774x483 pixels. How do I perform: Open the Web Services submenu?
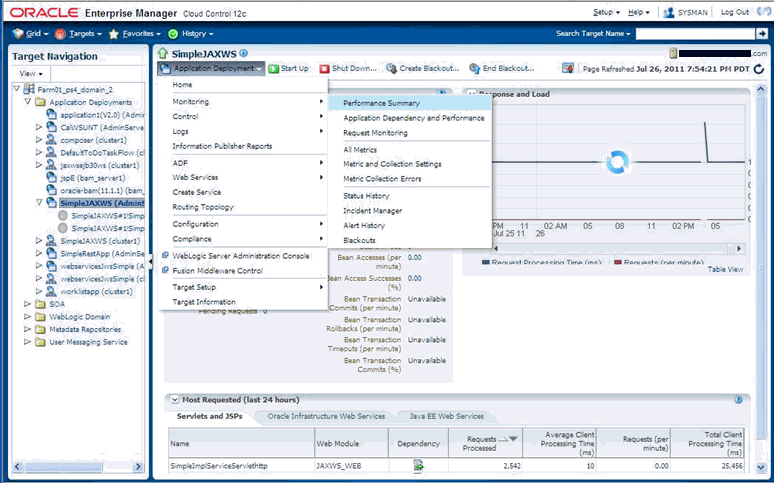243,177
